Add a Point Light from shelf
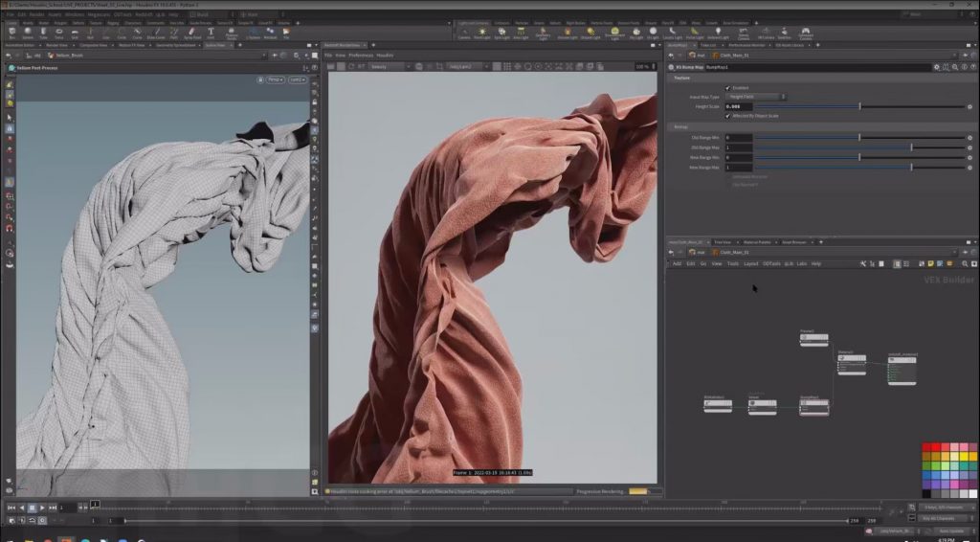The height and width of the screenshot is (542, 980). coord(482,34)
